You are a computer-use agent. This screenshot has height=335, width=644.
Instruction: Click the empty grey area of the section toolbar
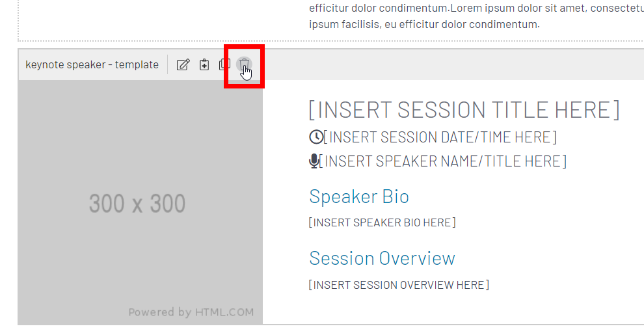pos(452,65)
